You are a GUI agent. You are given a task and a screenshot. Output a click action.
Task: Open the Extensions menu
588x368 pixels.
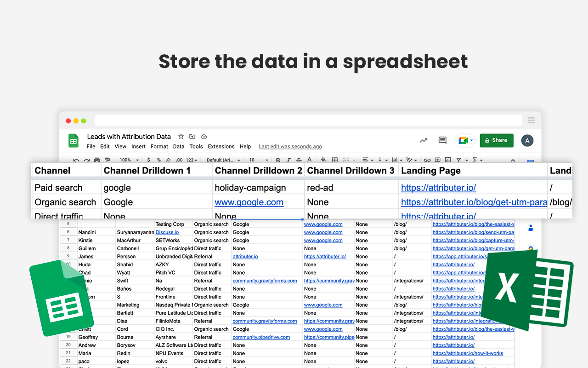pyautogui.click(x=221, y=146)
